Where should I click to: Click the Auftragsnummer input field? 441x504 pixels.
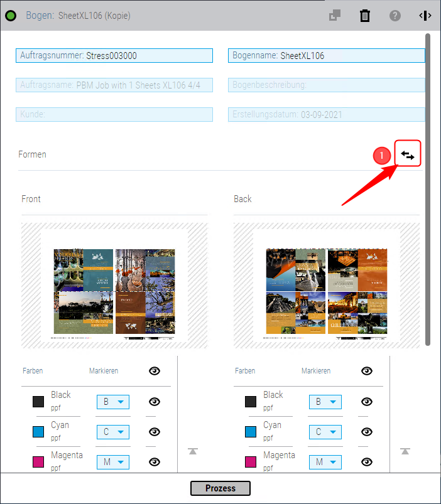point(114,55)
